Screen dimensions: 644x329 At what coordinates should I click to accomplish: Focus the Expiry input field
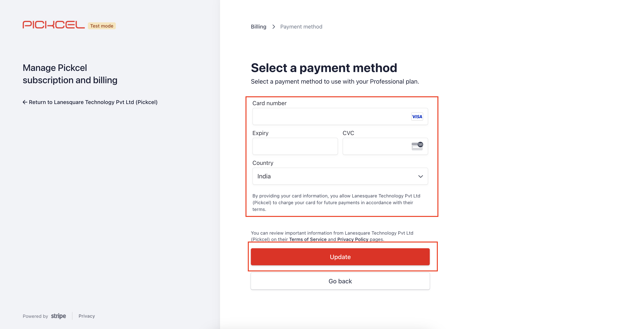[295, 146]
